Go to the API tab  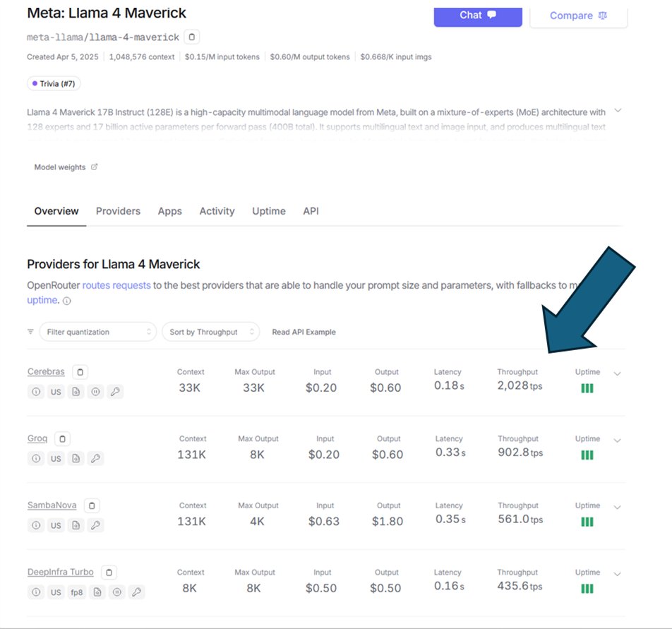click(x=311, y=211)
